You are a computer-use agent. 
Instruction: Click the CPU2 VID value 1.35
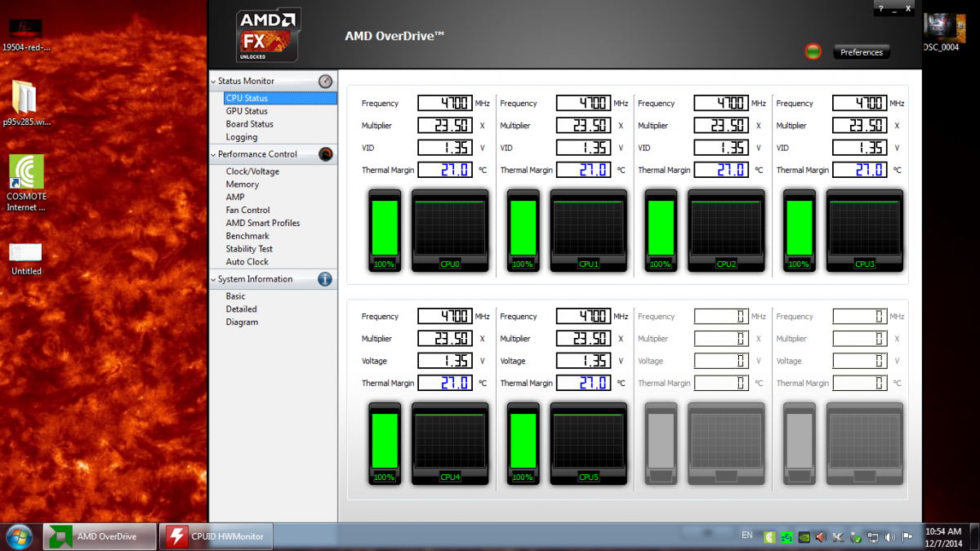[x=721, y=148]
